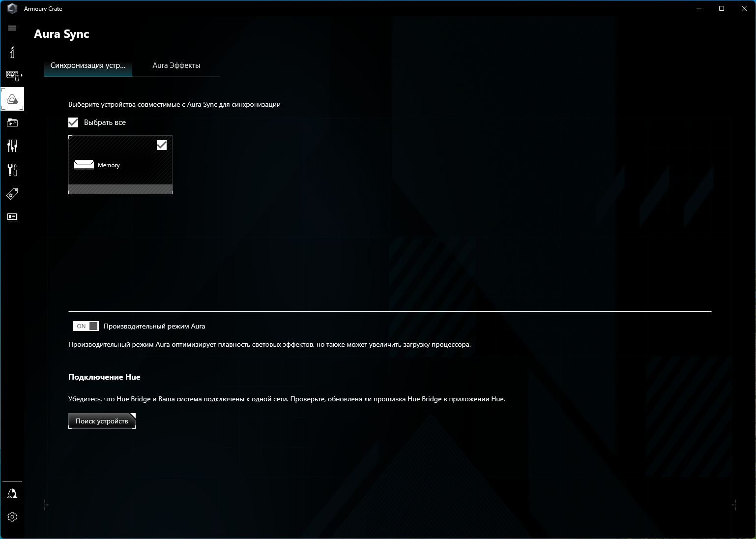Screen dimensions: 756x539
Task: Close the Armoury Crate window
Action: coord(744,8)
